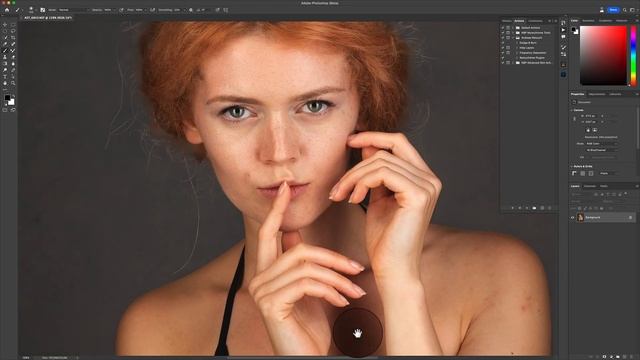Open symmetry paint options
Image resolution: width=640 pixels, height=360 pixels.
(x=226, y=10)
